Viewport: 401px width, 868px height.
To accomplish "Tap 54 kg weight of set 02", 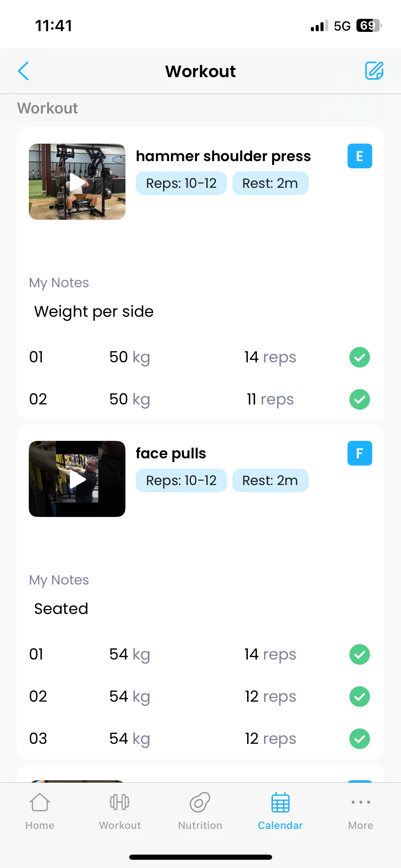I will (130, 697).
